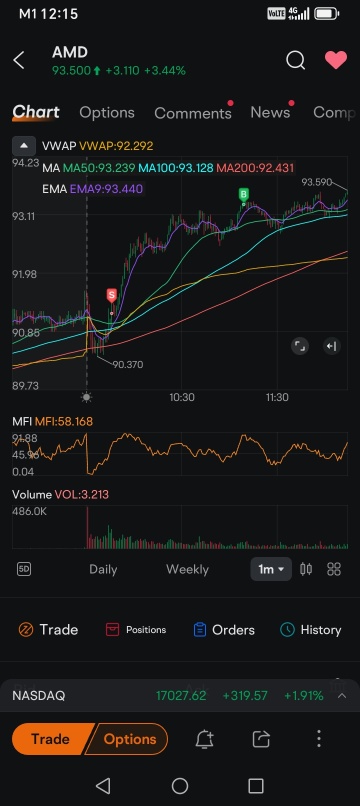Open the 1m interval dropdown
The width and height of the screenshot is (360, 806).
click(271, 569)
